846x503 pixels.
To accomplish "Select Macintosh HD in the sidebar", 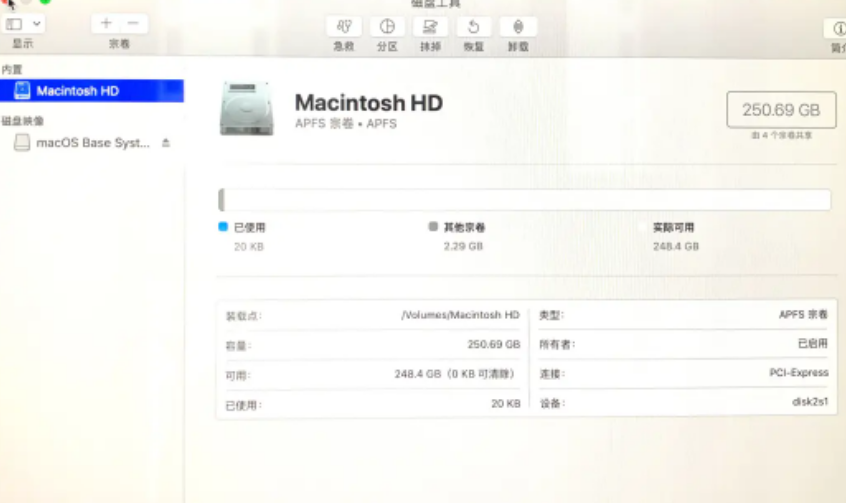I will coord(78,91).
